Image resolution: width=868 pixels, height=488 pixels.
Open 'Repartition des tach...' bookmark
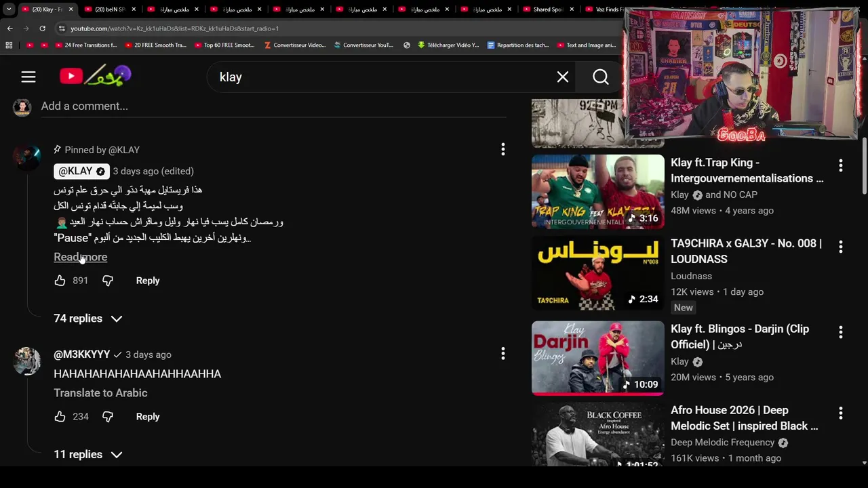coord(517,45)
